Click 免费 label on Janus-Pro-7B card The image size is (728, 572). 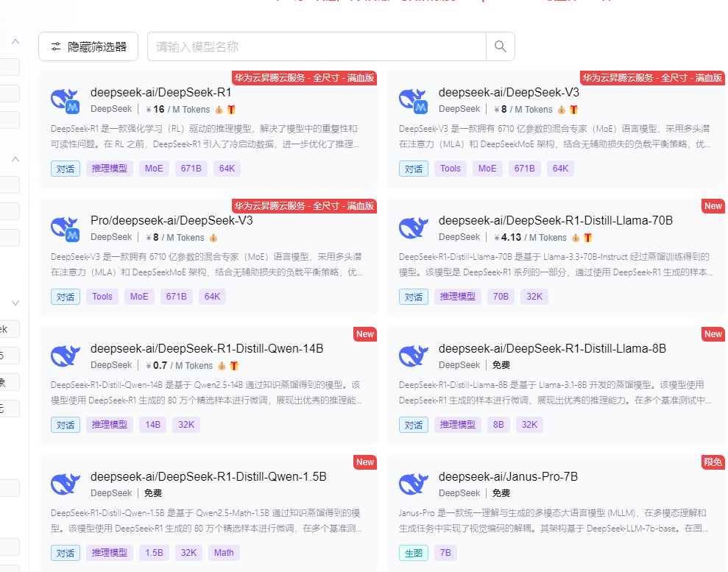tap(501, 493)
